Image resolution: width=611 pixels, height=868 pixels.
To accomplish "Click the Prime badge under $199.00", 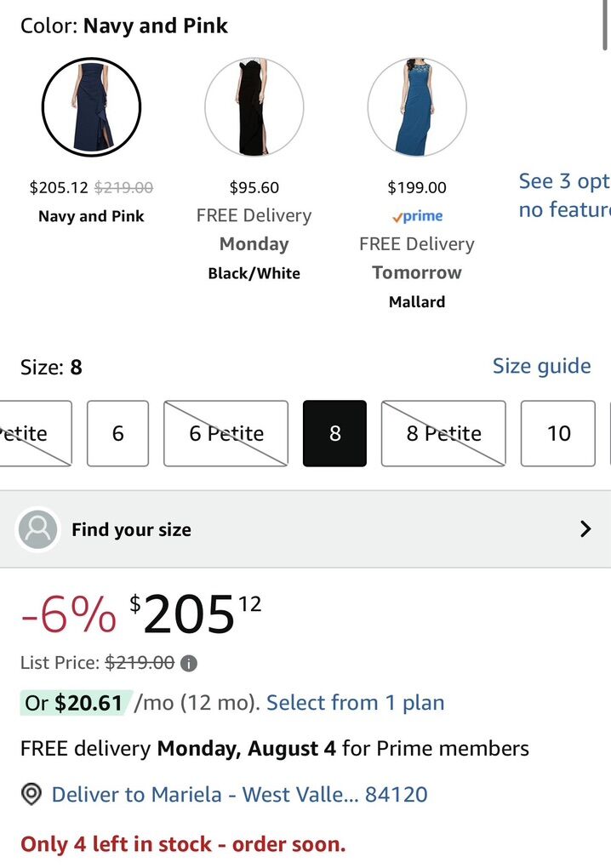I will click(x=417, y=216).
